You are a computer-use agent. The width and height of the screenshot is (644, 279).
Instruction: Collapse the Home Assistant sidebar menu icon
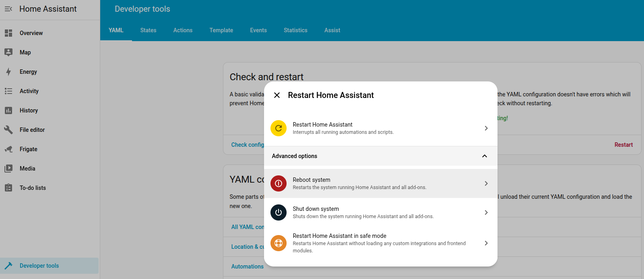click(x=8, y=9)
